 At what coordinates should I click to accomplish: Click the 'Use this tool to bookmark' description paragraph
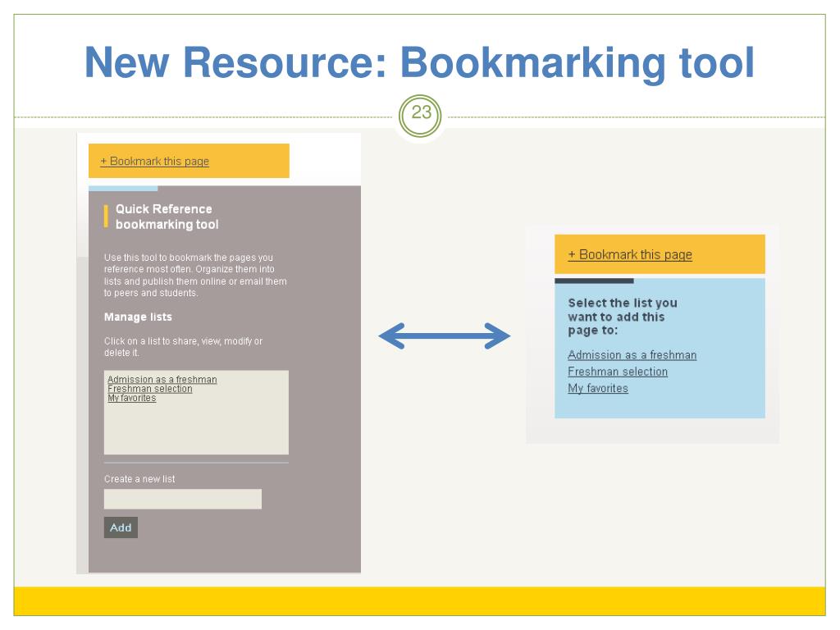pos(195,275)
